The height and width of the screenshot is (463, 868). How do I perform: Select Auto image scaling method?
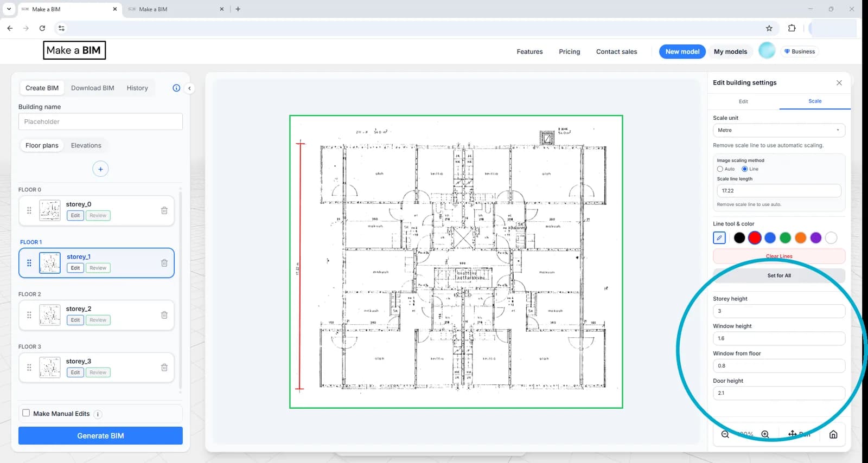[x=720, y=169]
